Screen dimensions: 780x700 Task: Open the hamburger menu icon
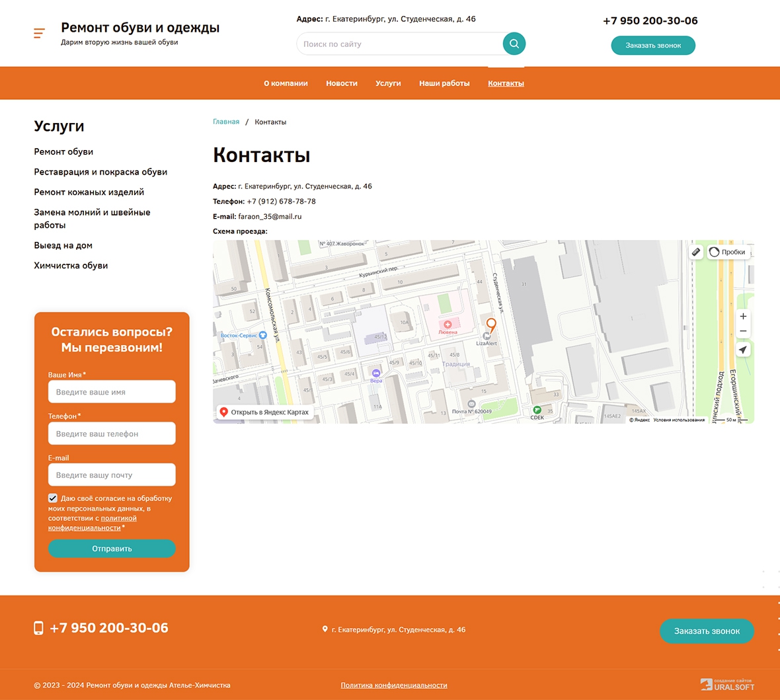(x=40, y=33)
